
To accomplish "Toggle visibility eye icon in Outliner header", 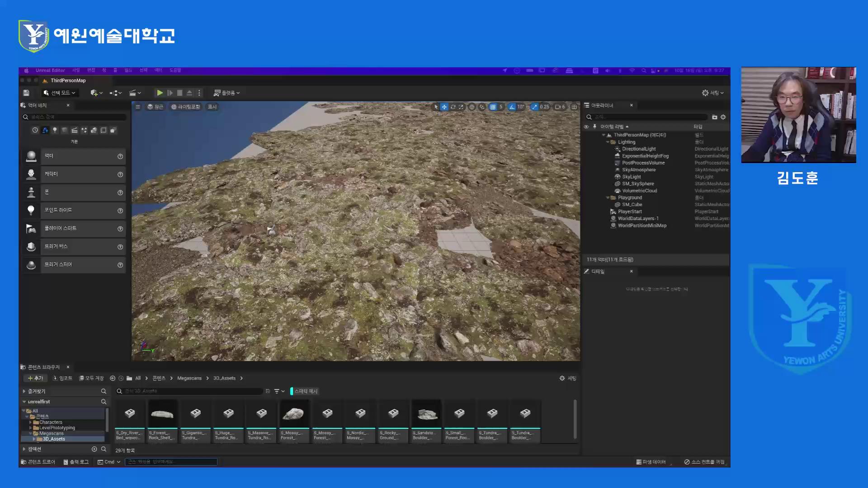I will pos(586,127).
